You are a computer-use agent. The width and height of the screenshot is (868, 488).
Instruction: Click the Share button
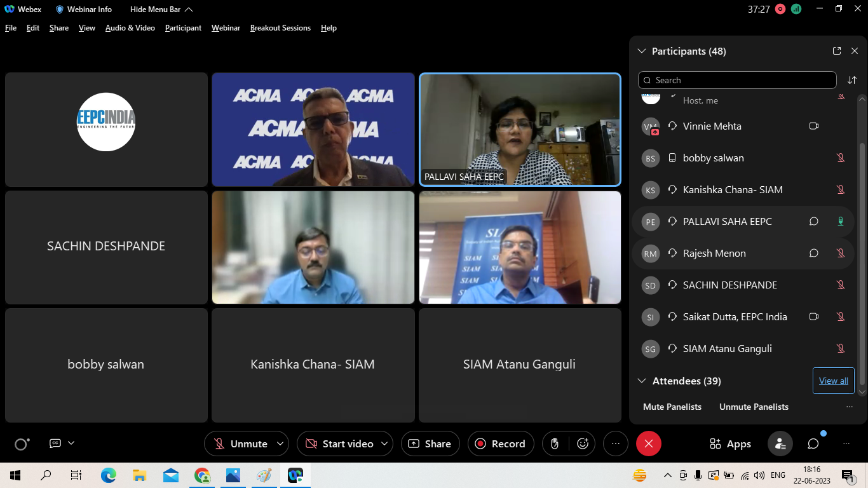pyautogui.click(x=430, y=444)
